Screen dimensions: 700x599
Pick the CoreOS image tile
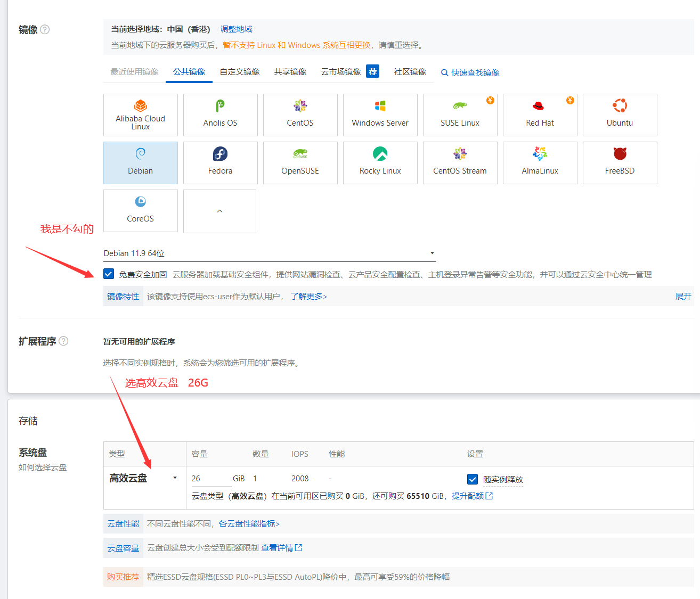pyautogui.click(x=141, y=211)
